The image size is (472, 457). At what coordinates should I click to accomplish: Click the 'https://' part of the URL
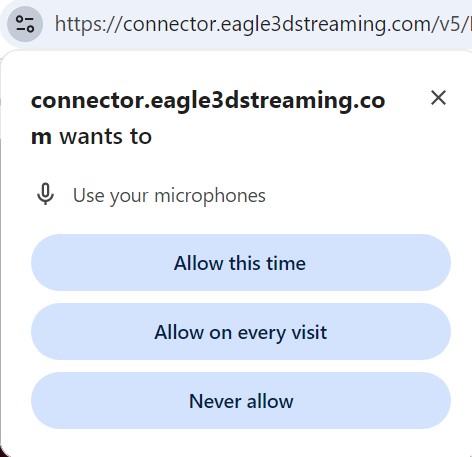click(x=88, y=24)
